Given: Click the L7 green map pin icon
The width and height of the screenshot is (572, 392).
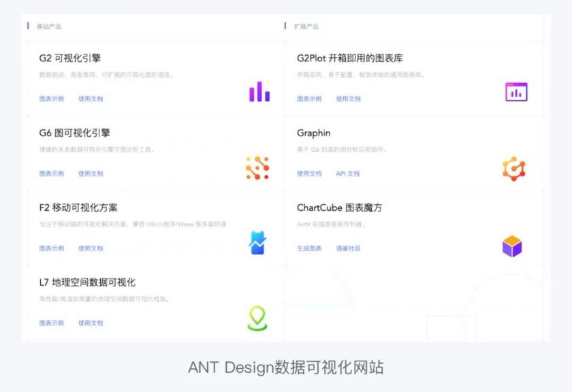Looking at the screenshot, I should click(257, 318).
